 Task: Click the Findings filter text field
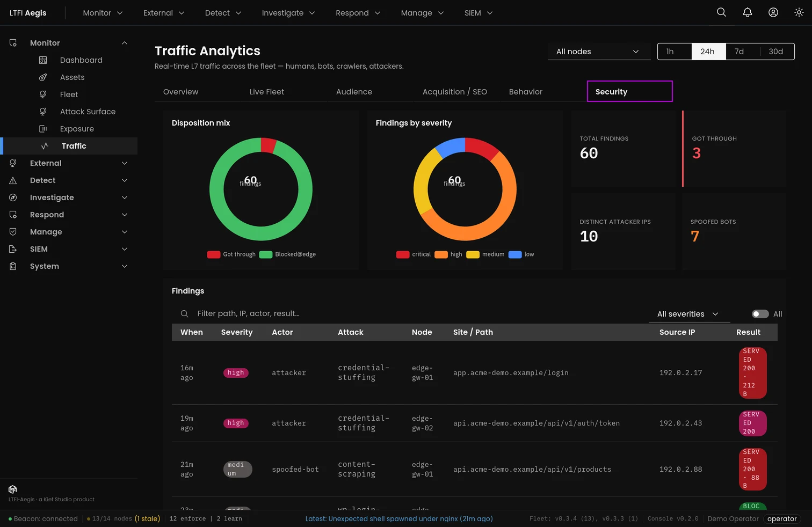click(x=411, y=313)
